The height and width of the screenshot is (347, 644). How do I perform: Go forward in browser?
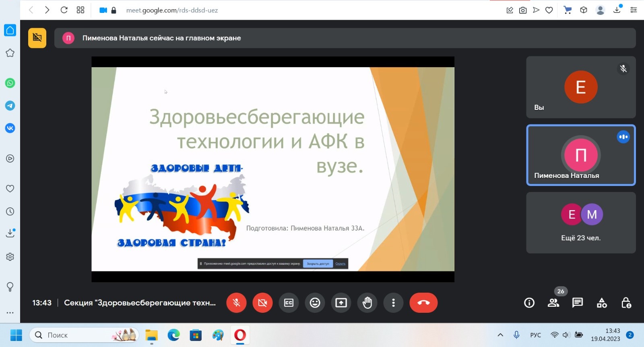point(47,10)
